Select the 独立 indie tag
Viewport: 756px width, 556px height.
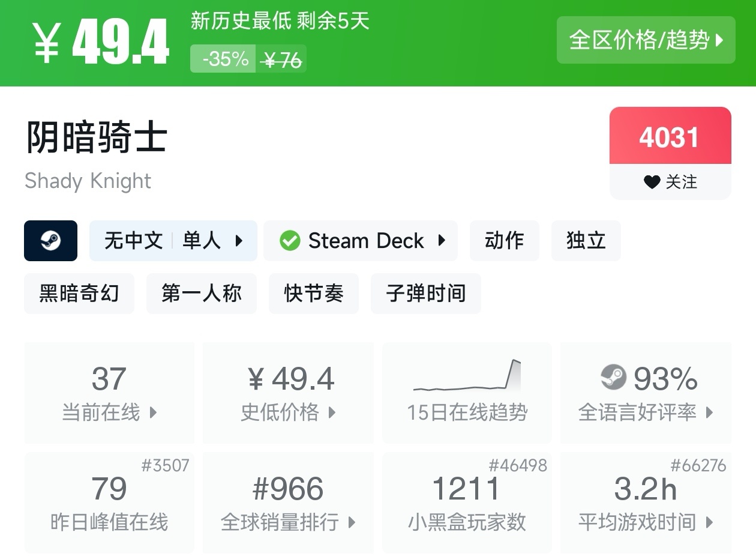pyautogui.click(x=586, y=241)
